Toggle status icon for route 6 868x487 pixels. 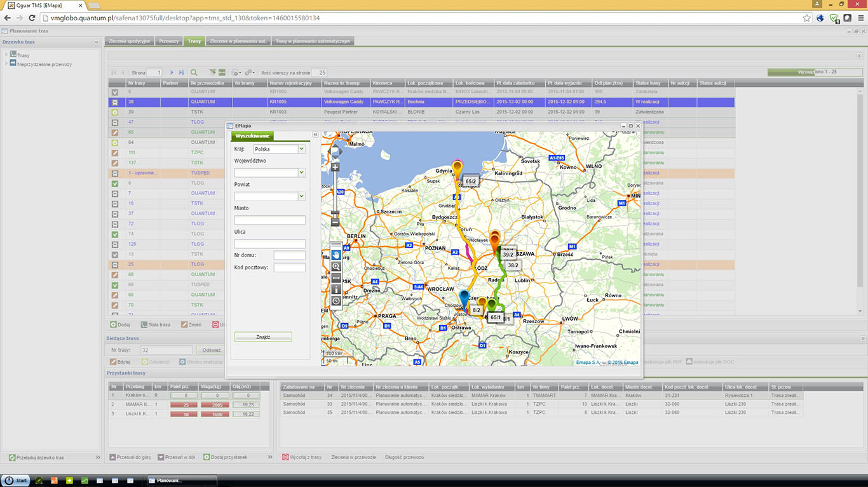tap(114, 183)
